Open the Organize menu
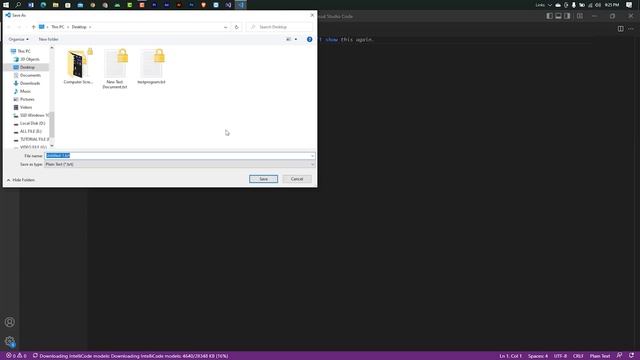 coord(18,39)
